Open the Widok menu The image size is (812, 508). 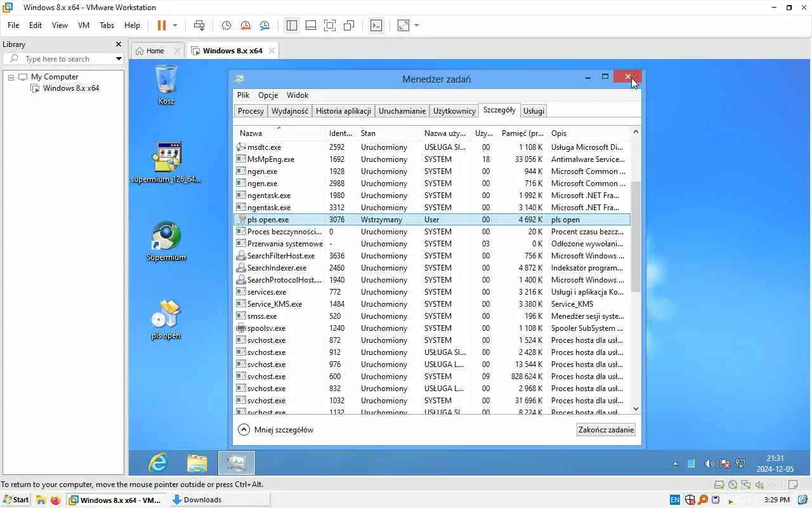click(298, 95)
